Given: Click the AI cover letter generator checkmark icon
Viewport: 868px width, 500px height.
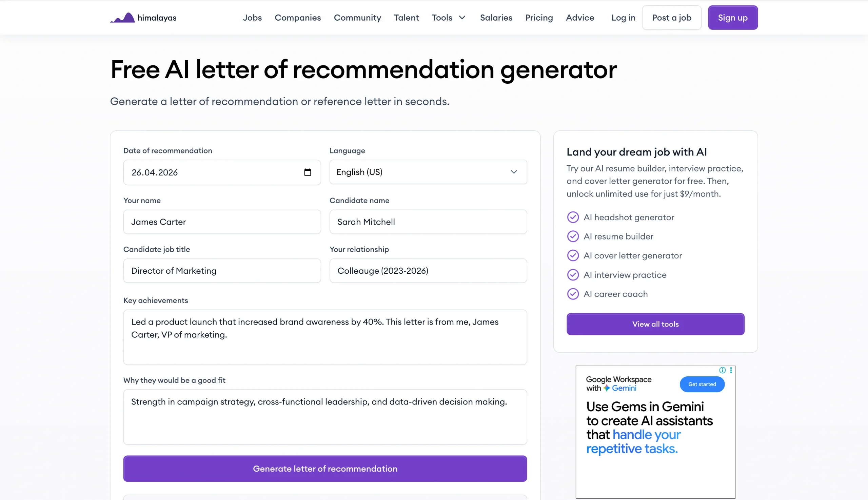Looking at the screenshot, I should click(x=572, y=255).
